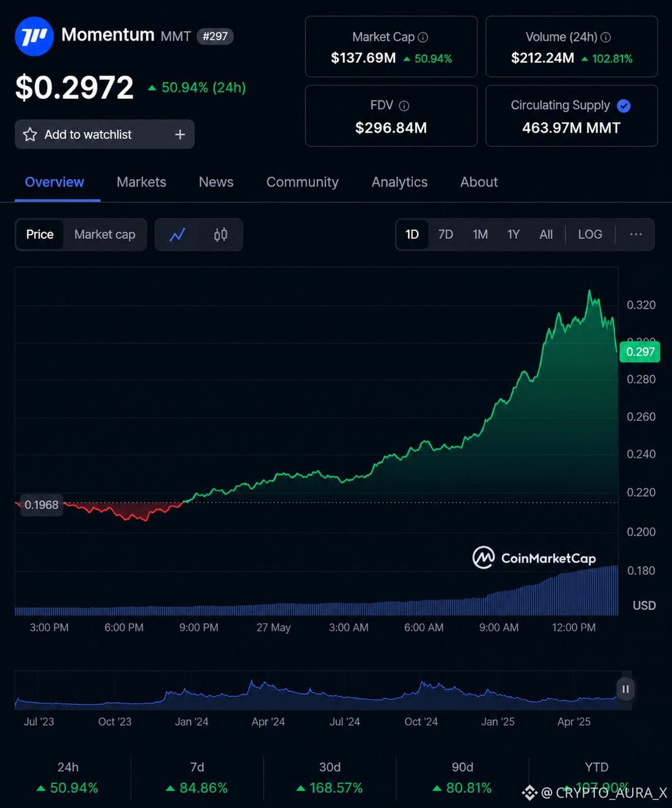Select the 1D time range
The width and height of the screenshot is (672, 808).
coord(412,234)
